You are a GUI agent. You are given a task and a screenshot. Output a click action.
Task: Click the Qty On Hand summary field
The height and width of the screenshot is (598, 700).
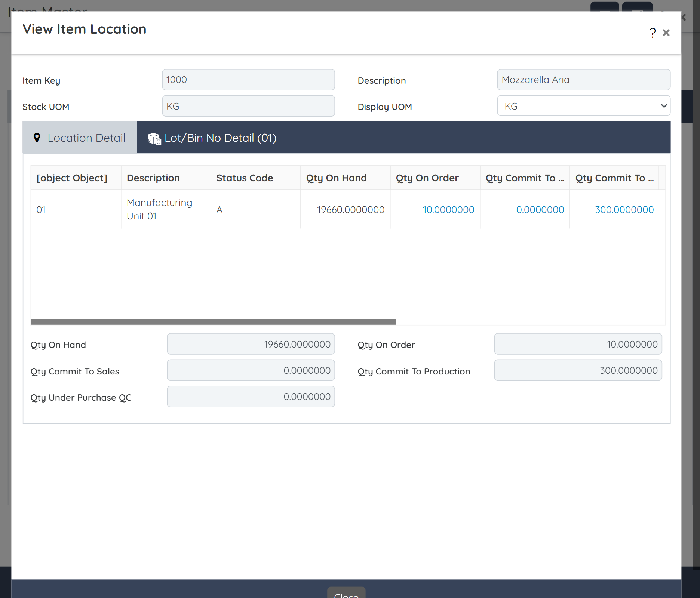pos(251,344)
